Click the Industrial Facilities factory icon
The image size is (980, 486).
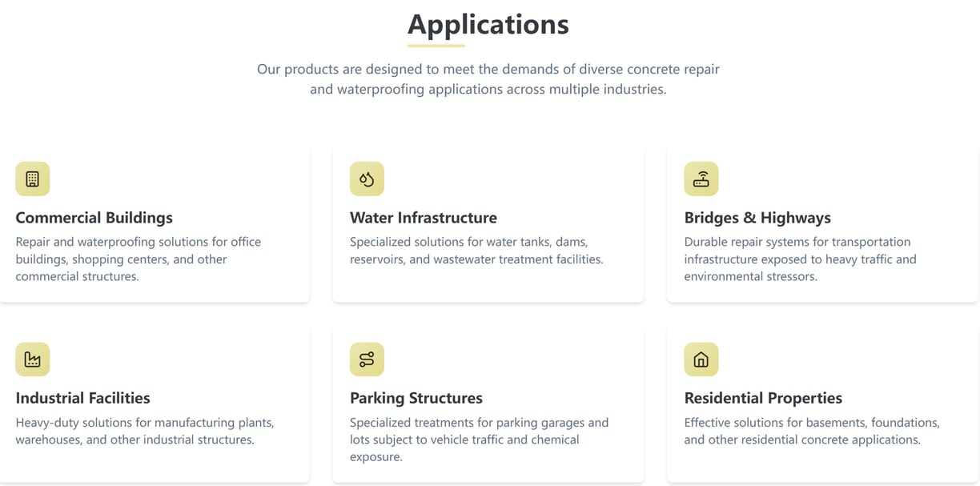[x=33, y=359]
